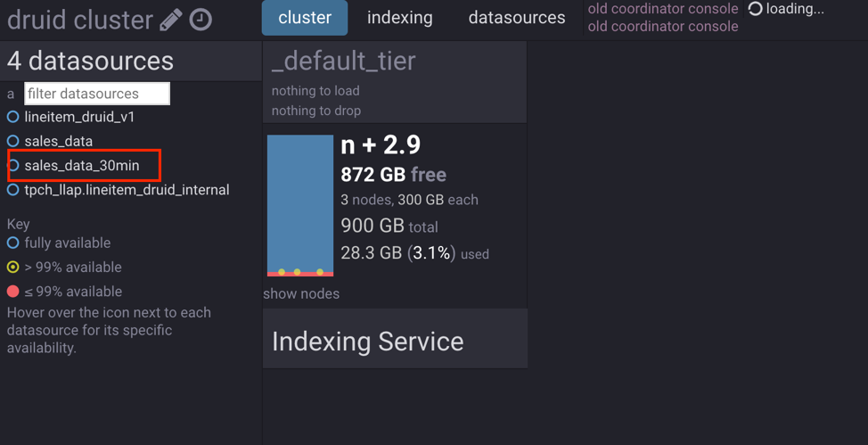Expand the Indexing Service section
The width and height of the screenshot is (868, 445).
point(367,342)
